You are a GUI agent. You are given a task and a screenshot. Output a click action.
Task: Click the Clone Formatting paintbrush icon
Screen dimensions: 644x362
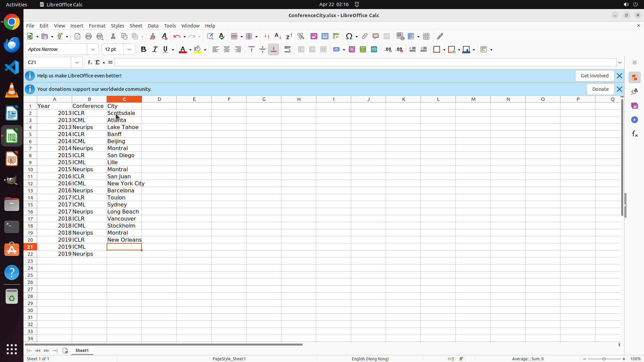tap(153, 36)
